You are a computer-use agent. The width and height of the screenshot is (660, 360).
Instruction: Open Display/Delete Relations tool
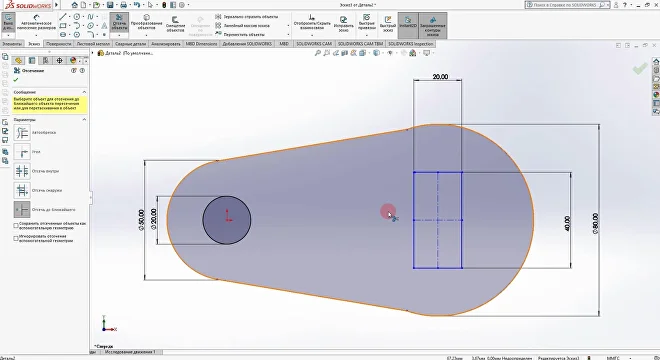pos(312,22)
